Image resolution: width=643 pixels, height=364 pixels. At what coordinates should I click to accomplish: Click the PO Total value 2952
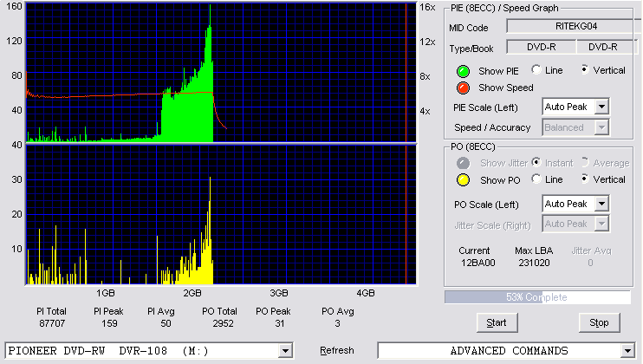click(x=223, y=323)
